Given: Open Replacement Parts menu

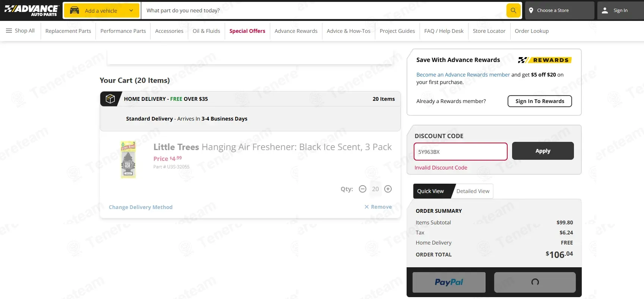Looking at the screenshot, I should [x=68, y=31].
